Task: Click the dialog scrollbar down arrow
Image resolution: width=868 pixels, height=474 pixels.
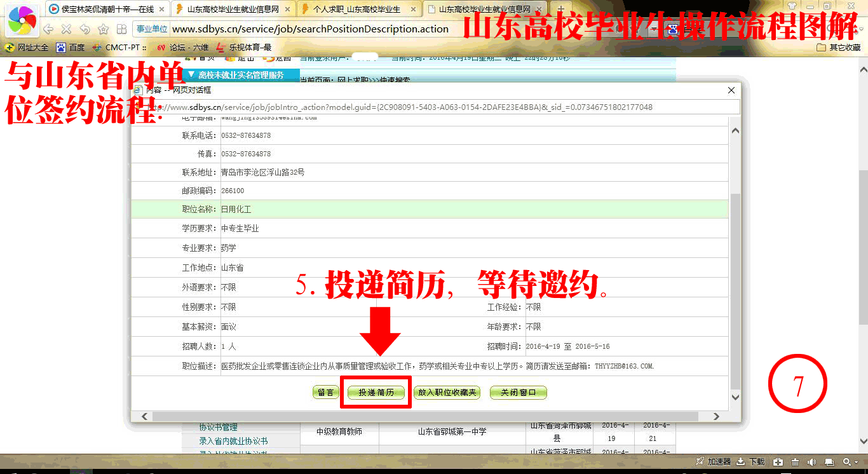Action: tap(736, 397)
